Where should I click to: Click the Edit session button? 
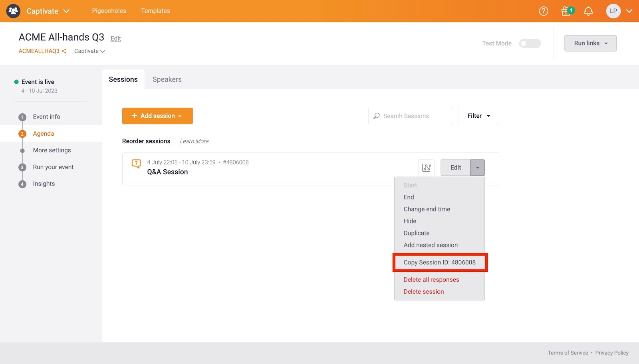click(x=455, y=168)
